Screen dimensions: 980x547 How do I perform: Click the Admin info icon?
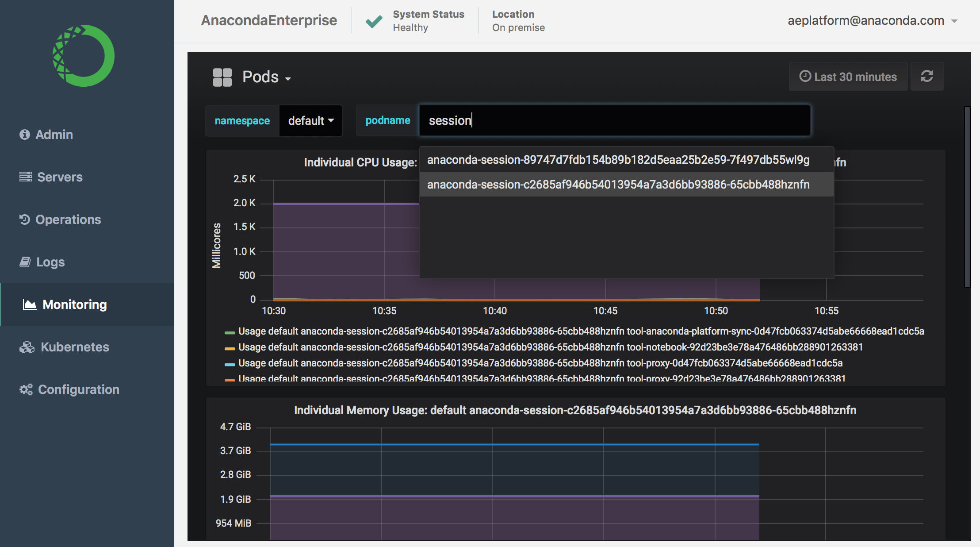25,135
